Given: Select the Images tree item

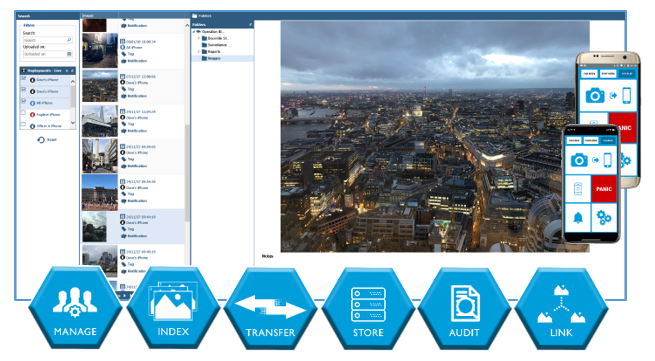Looking at the screenshot, I should (x=222, y=58).
